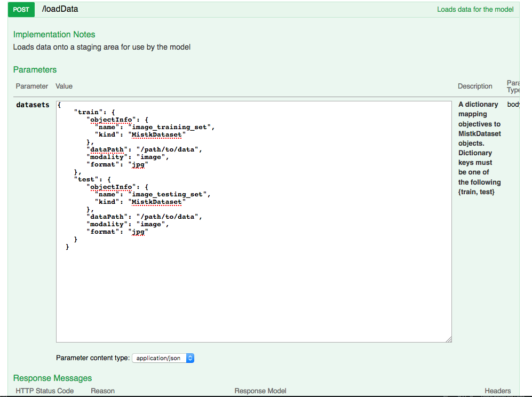The width and height of the screenshot is (532, 397).
Task: Click the Description column header
Action: [475, 86]
